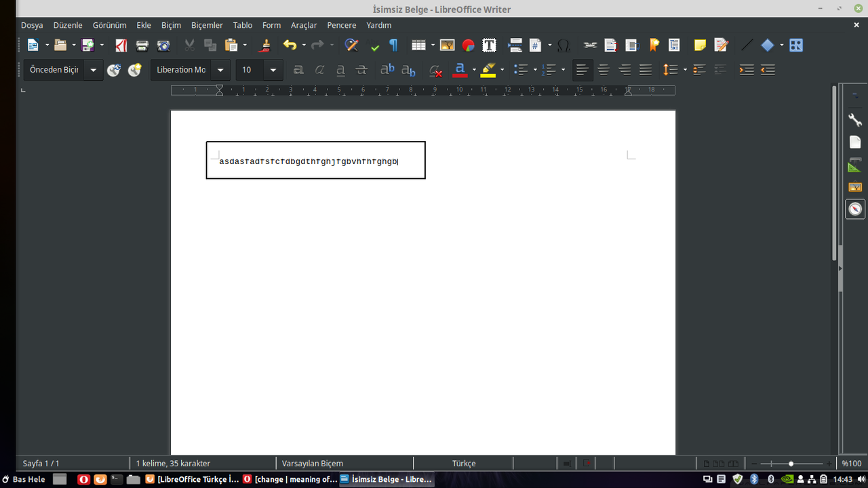Open the Düzenle menu
868x488 pixels.
68,25
